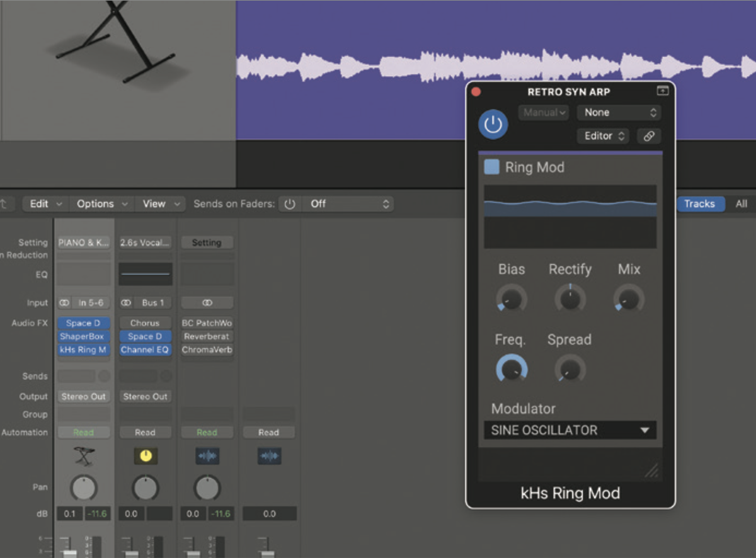Image resolution: width=756 pixels, height=558 pixels.
Task: Open the ChromaVerb plugin slot
Action: pos(207,350)
